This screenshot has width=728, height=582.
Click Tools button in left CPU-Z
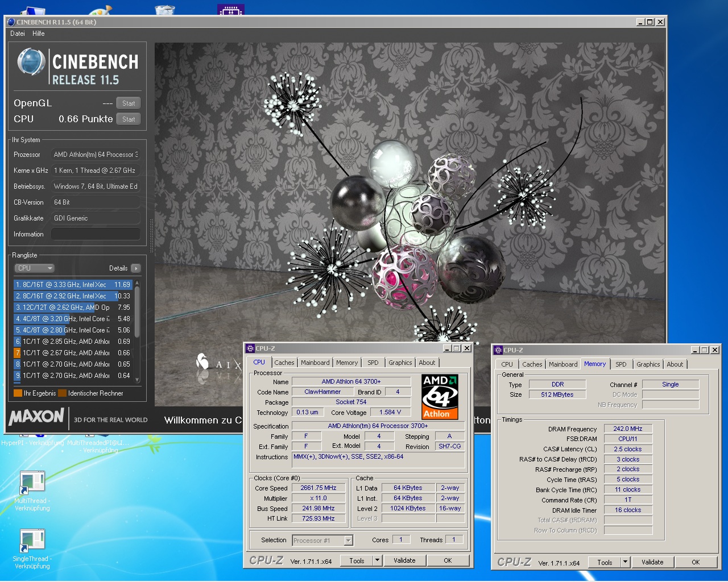tap(357, 560)
